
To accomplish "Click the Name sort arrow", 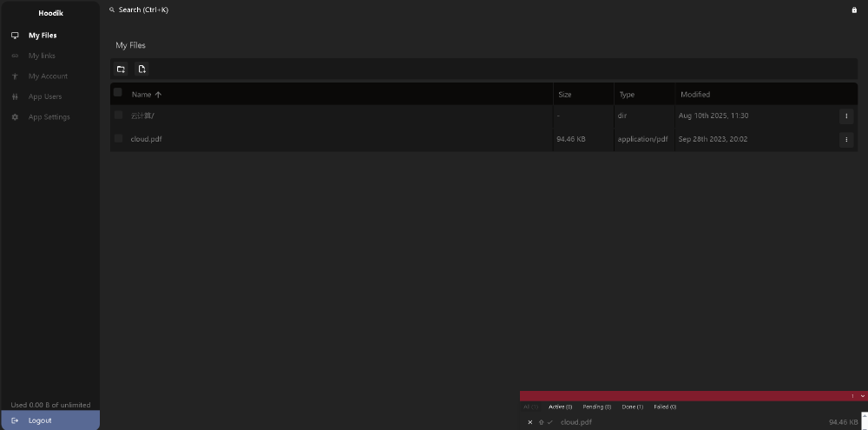I will [x=158, y=95].
